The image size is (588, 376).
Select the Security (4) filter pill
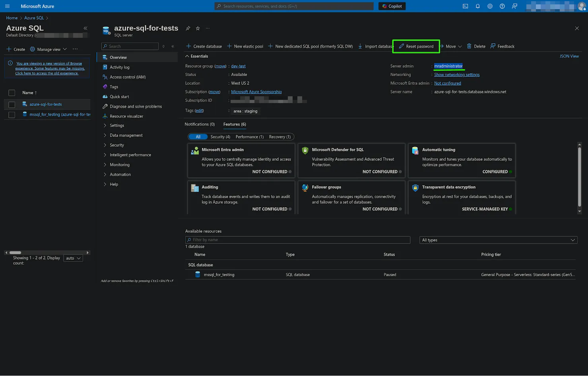220,137
